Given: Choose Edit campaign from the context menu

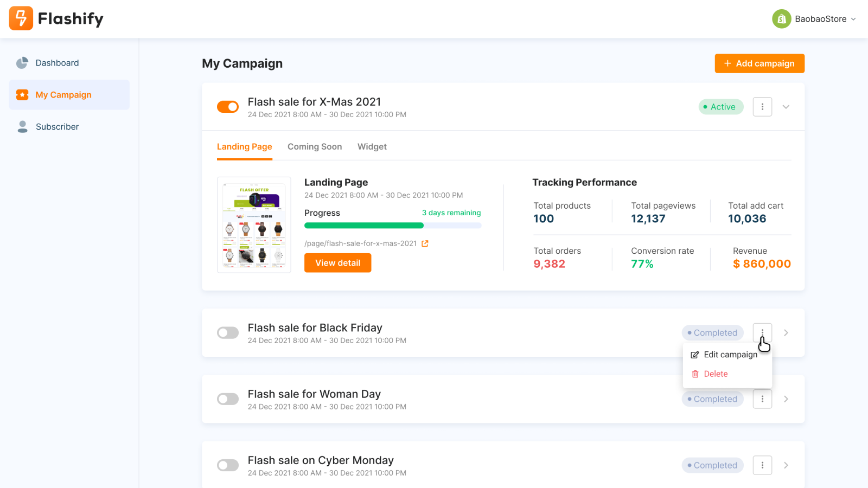Looking at the screenshot, I should tap(730, 355).
